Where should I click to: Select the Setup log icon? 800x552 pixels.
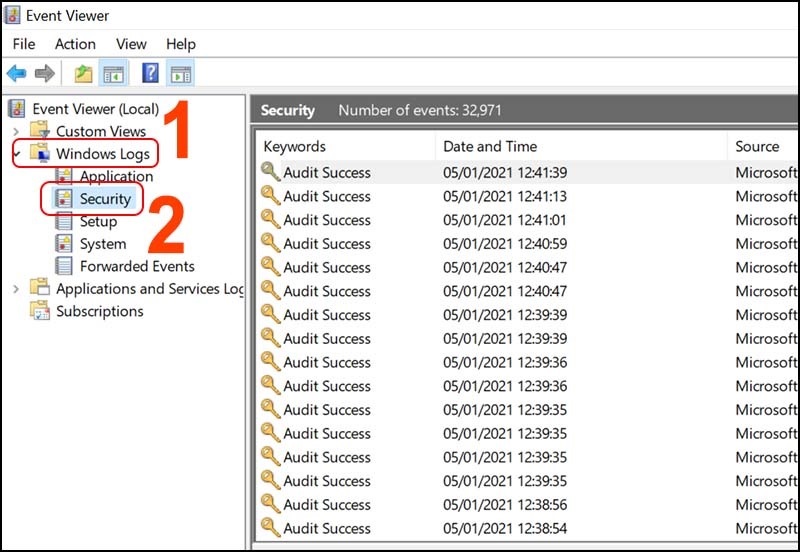point(64,222)
